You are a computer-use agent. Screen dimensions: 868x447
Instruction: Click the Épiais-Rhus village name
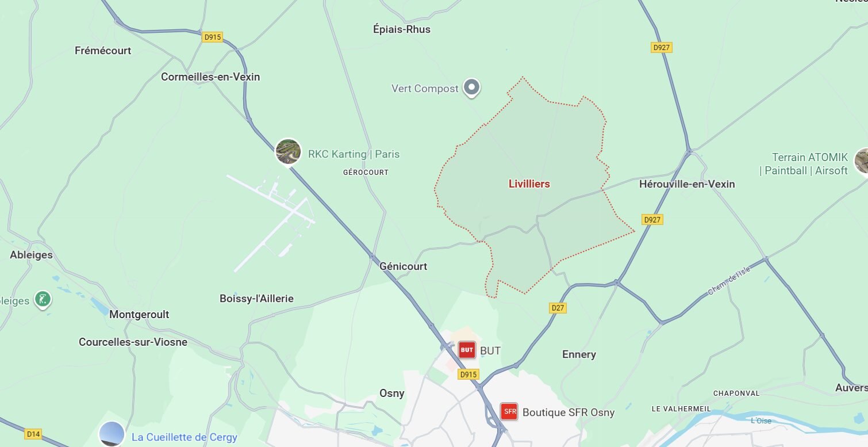tap(402, 29)
